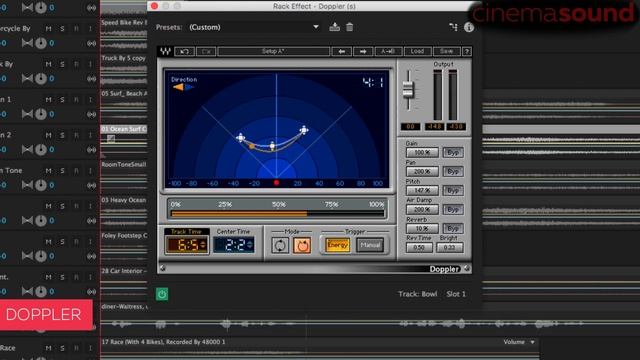Choose the one-shot Mode icon
Image resolution: width=640 pixels, height=360 pixels.
(x=302, y=245)
